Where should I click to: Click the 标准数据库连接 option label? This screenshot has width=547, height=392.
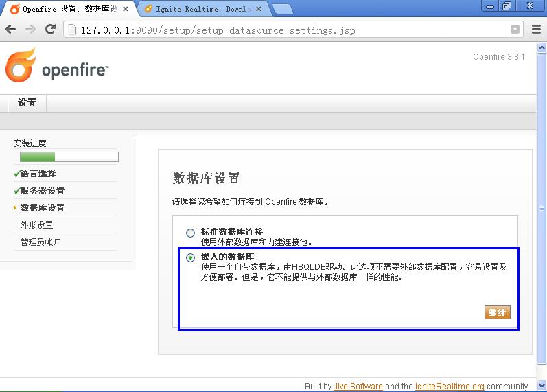click(x=232, y=232)
